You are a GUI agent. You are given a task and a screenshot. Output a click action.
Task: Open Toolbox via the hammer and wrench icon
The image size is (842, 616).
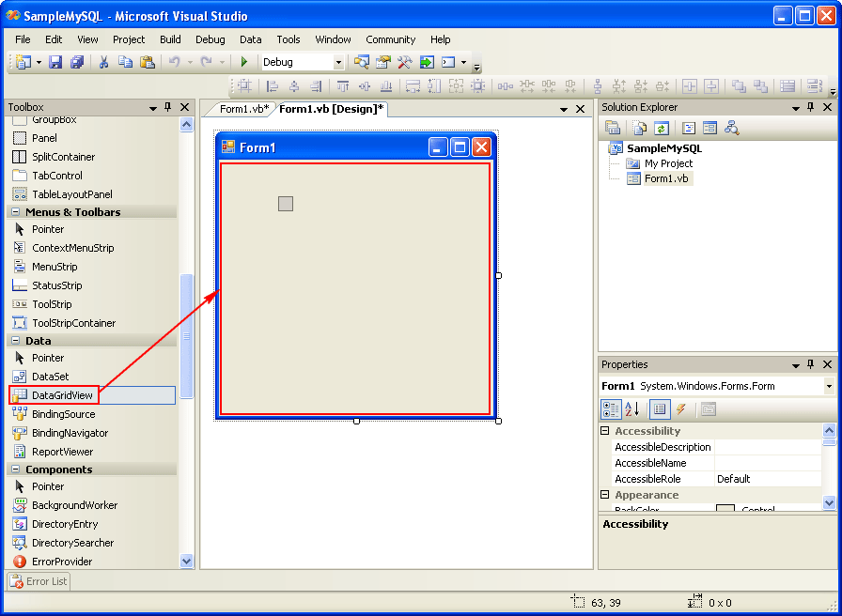404,62
